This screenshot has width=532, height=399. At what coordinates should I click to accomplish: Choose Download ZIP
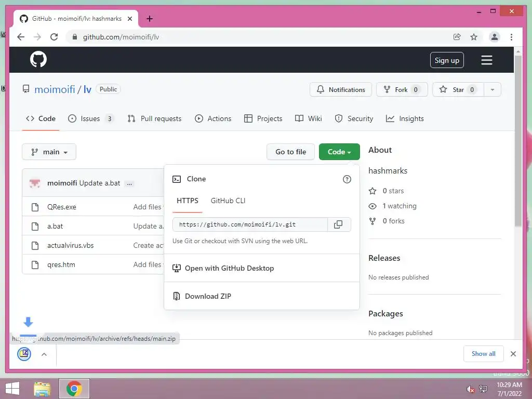tap(262, 296)
